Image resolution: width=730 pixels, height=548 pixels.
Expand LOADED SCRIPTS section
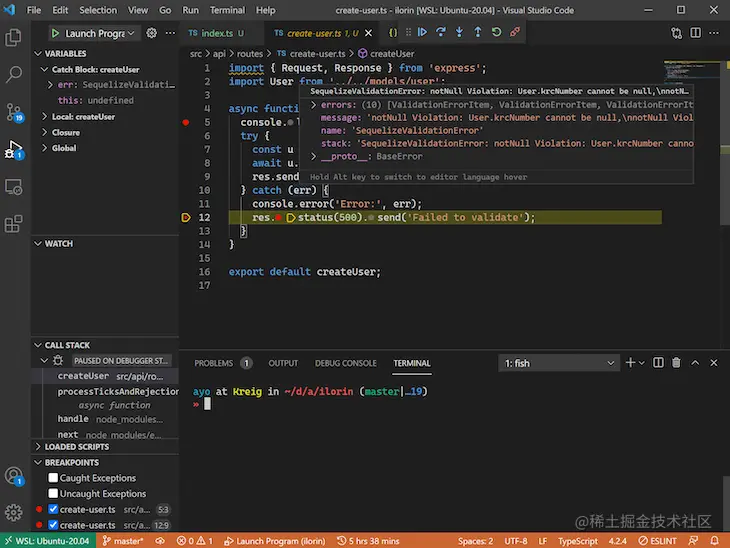[38, 447]
